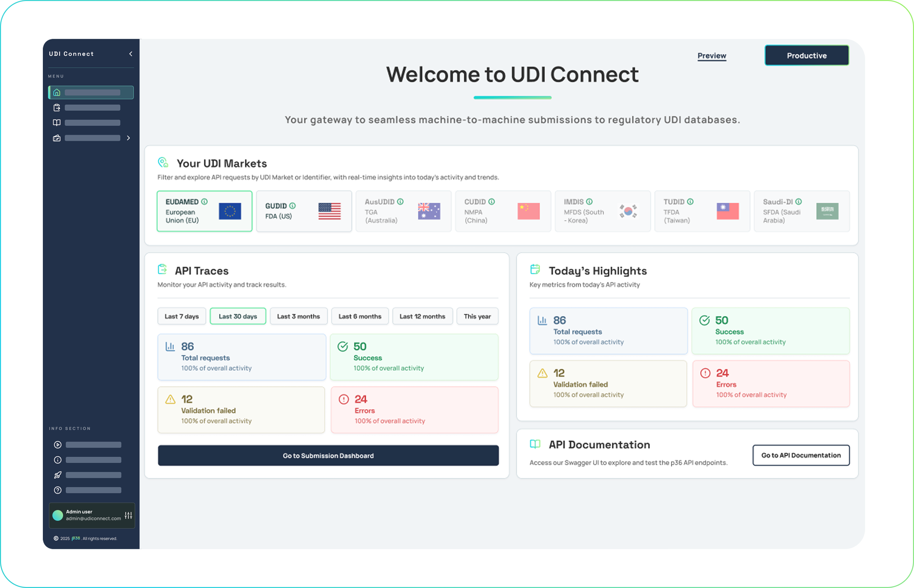Select the EUDAMED market card
914x588 pixels.
pyautogui.click(x=205, y=211)
